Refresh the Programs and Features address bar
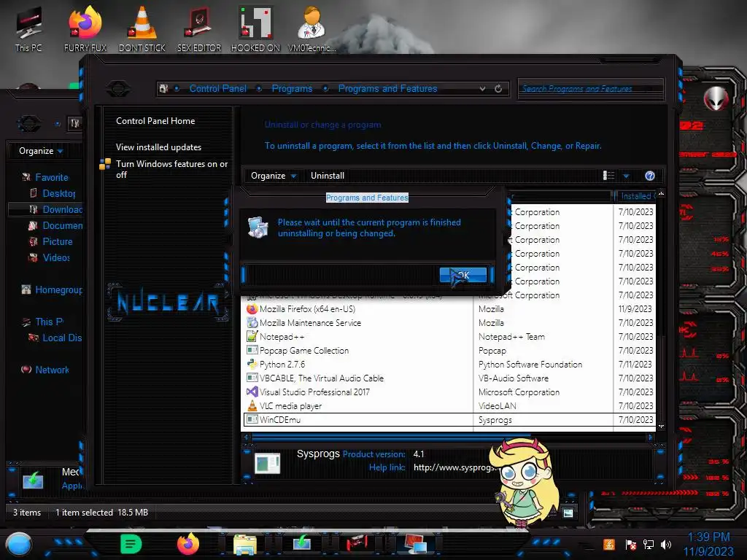Screen dimensions: 747x560 point(498,88)
